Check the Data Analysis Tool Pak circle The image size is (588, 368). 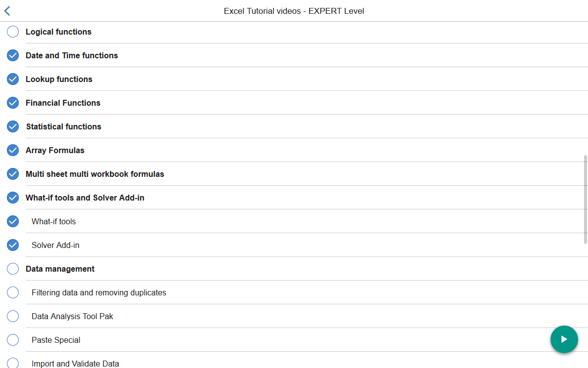pyautogui.click(x=13, y=316)
